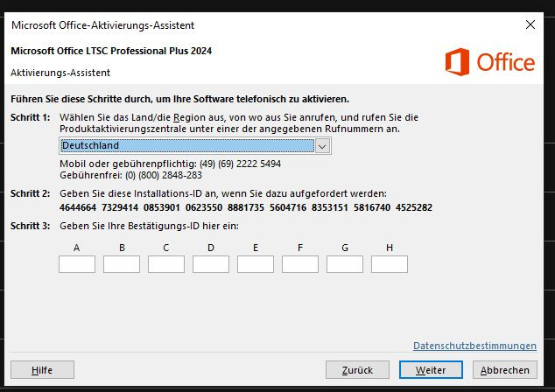Cancel activation via Abbrechen button
Viewport: 555px width, 392px height.
click(x=505, y=370)
